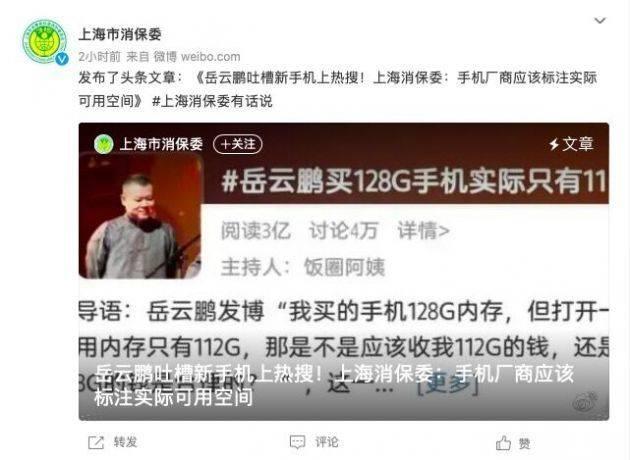Open the 岳云鹏 photo thumbnail

click(x=140, y=216)
